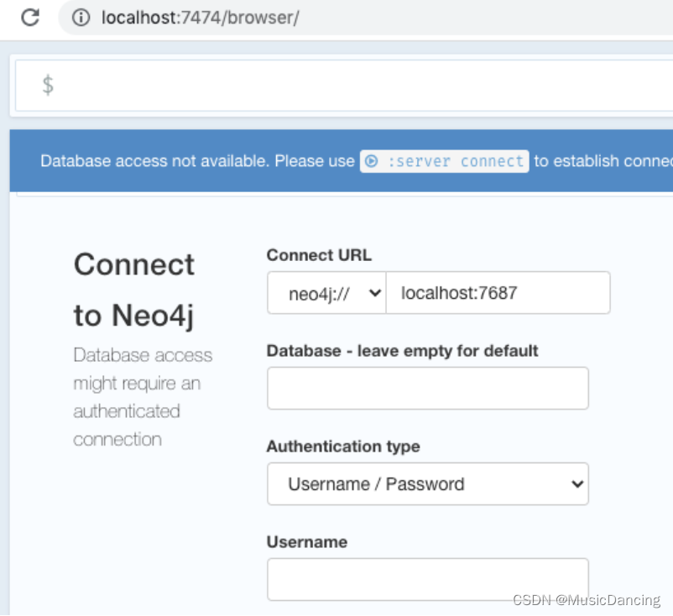
Task: Click the 'might require an authenticated connection' description
Action: tap(137, 411)
